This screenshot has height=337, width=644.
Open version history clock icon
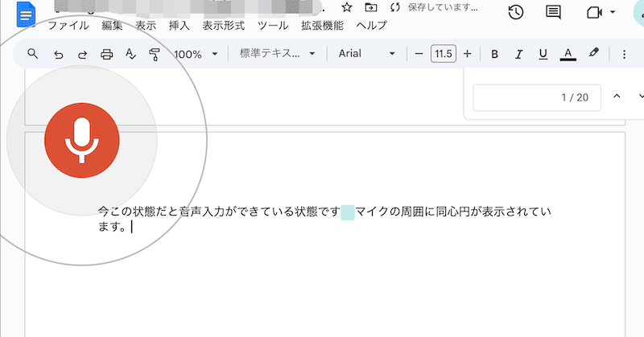[515, 12]
